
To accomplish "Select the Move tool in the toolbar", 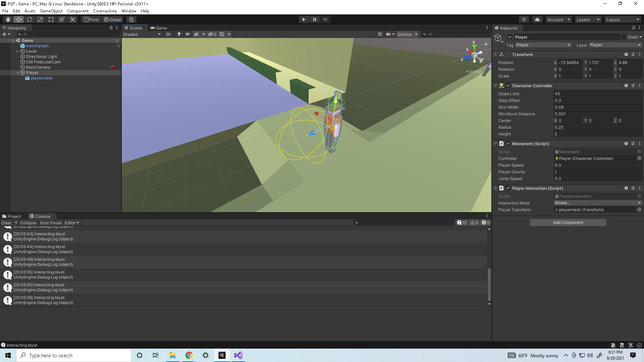I will coord(19,19).
